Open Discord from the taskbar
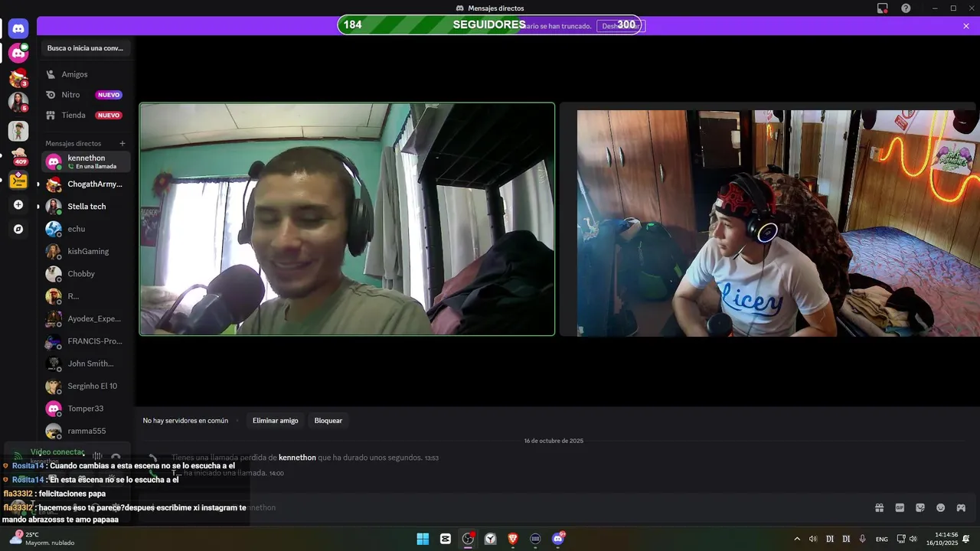The height and width of the screenshot is (551, 980). click(558, 539)
